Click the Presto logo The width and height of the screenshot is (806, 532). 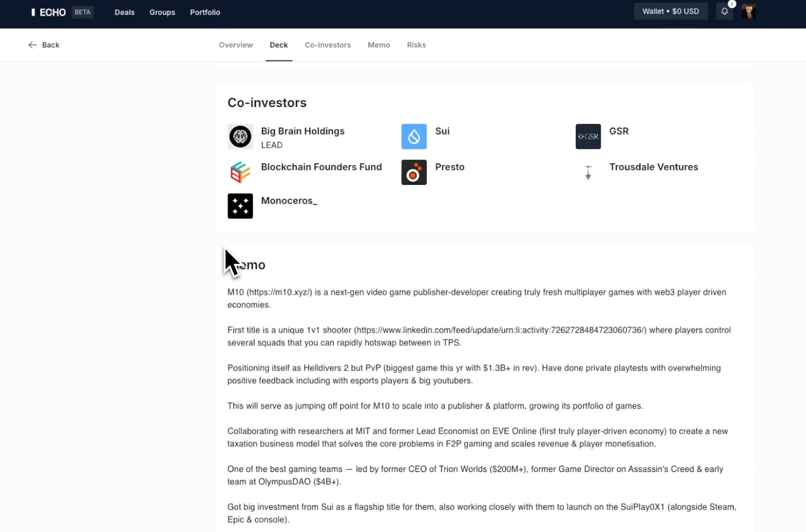[x=414, y=172]
